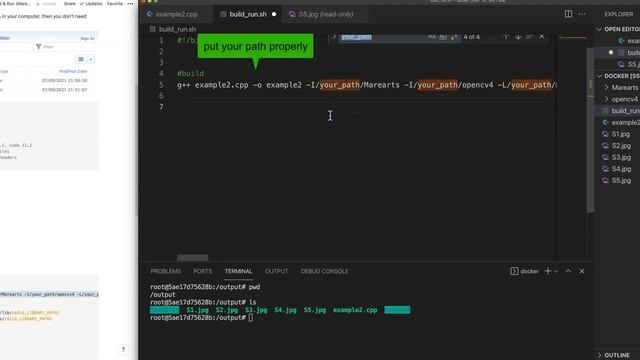The height and width of the screenshot is (360, 640).
Task: Toggle Find in Selection icon
Action: (529, 37)
